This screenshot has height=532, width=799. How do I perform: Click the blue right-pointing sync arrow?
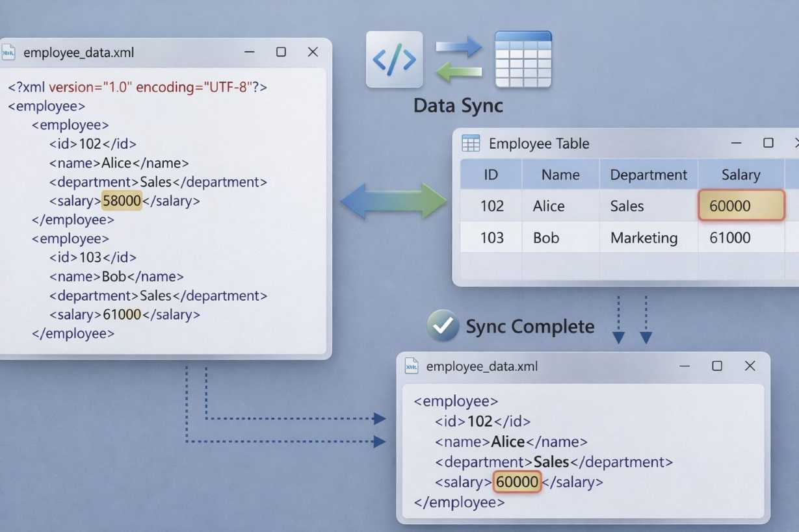(458, 46)
